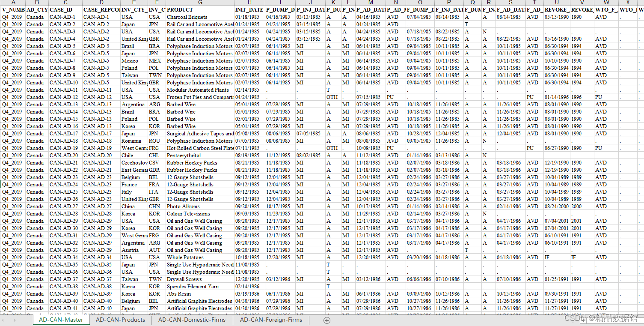This screenshot has width=644, height=326.
Task: Select the Surgical Adhesive Tapes cell
Action: tap(200, 134)
